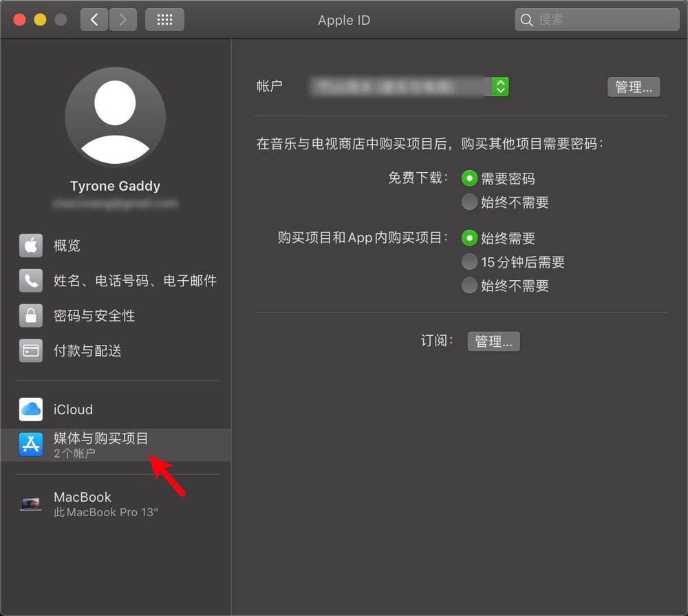The width and height of the screenshot is (688, 616).
Task: Open the 帐户 account dropdown
Action: [x=409, y=87]
